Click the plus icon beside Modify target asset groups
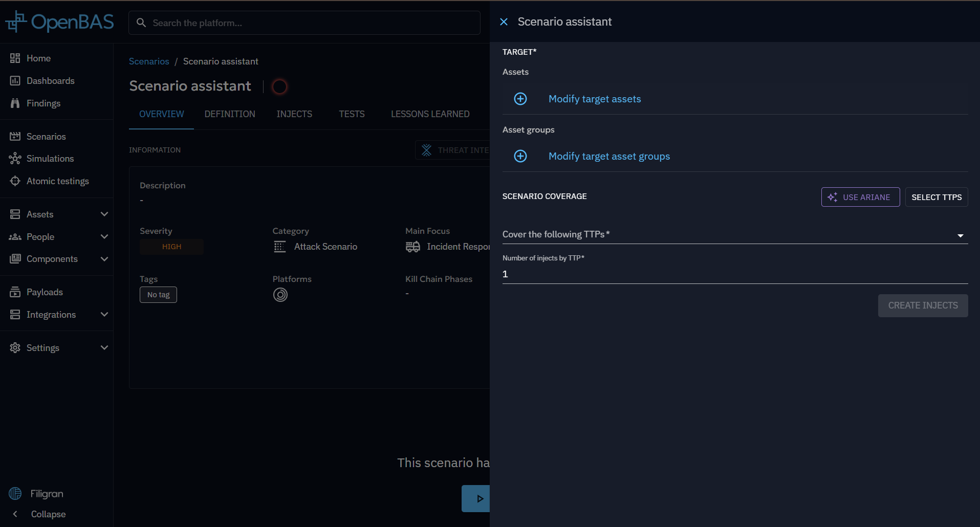 coord(520,156)
